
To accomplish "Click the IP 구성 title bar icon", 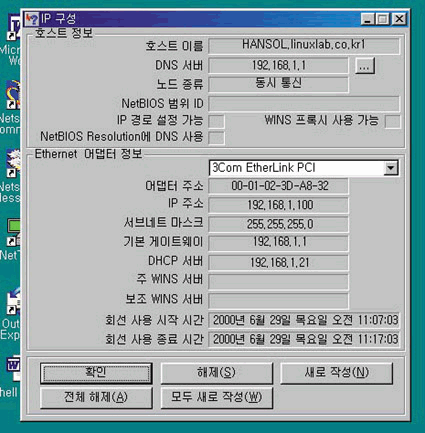I will (x=32, y=19).
